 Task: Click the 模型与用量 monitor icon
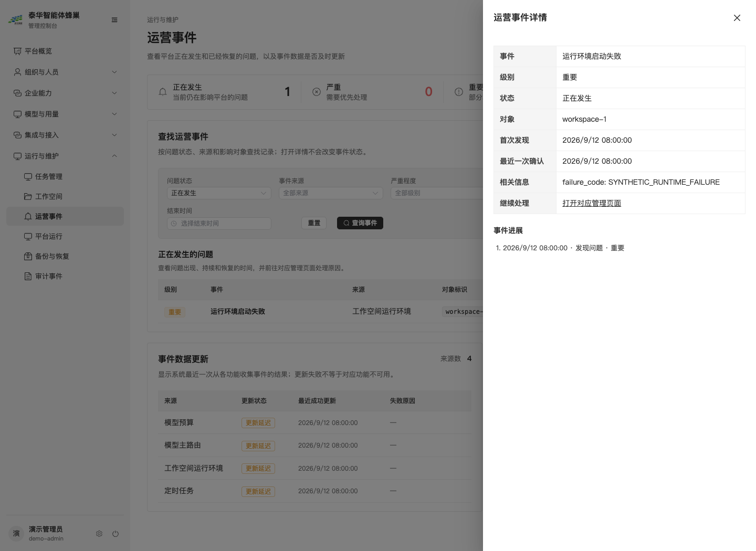point(17,114)
